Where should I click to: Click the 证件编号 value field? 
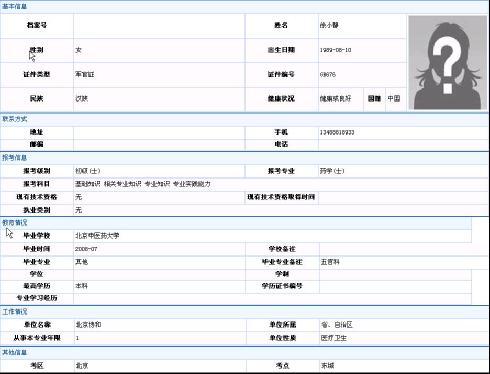pyautogui.click(x=362, y=74)
